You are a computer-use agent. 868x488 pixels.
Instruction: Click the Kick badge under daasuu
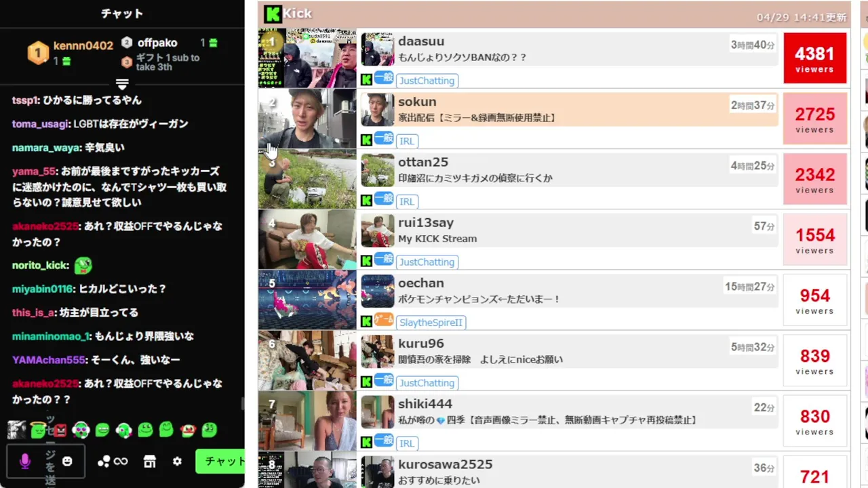coord(366,80)
